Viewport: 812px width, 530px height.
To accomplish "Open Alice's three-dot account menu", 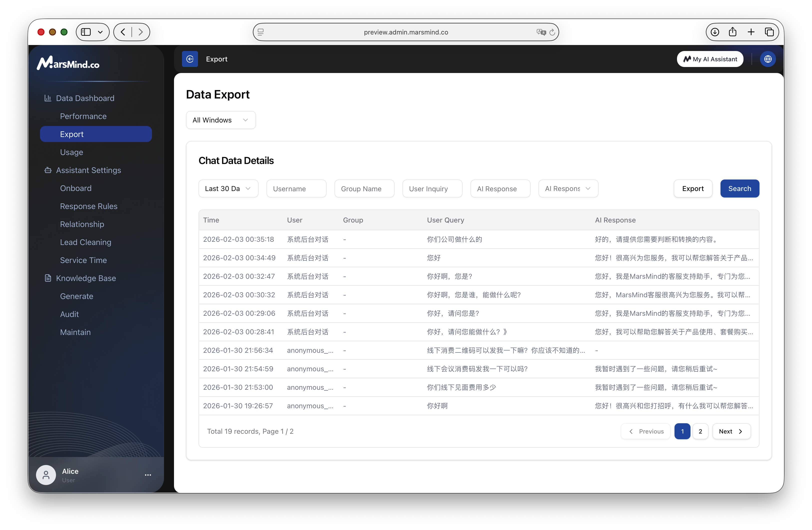I will click(148, 475).
